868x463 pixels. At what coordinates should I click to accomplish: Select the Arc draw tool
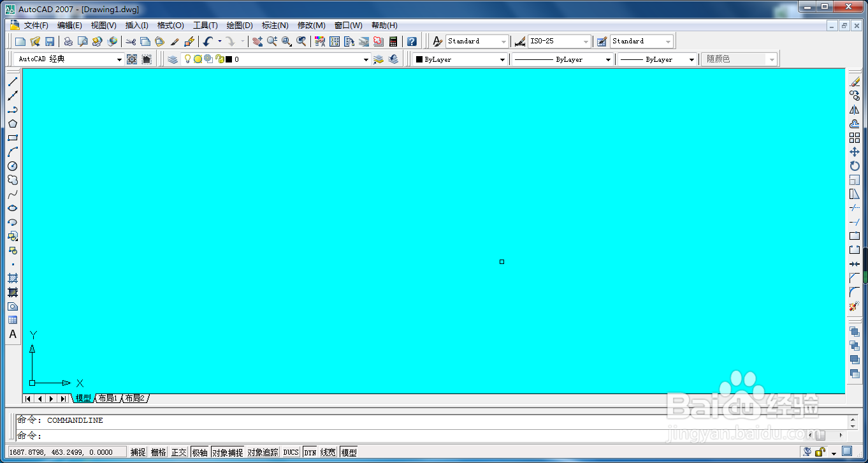[x=13, y=152]
